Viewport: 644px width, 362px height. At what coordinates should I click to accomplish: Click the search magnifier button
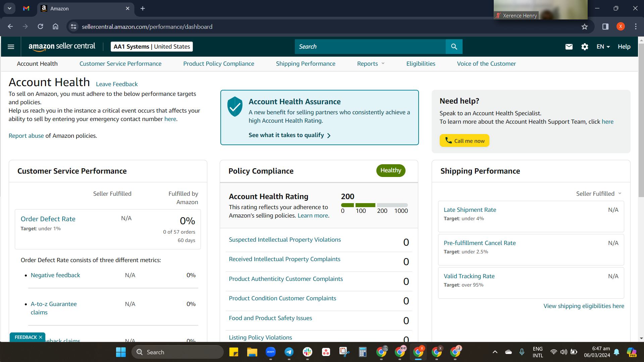click(454, 47)
